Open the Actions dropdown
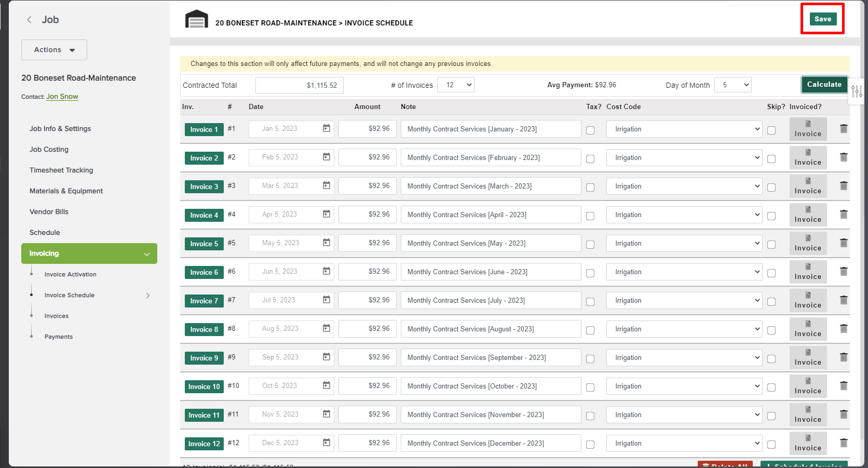Screen dimensions: 868x468 coord(54,50)
